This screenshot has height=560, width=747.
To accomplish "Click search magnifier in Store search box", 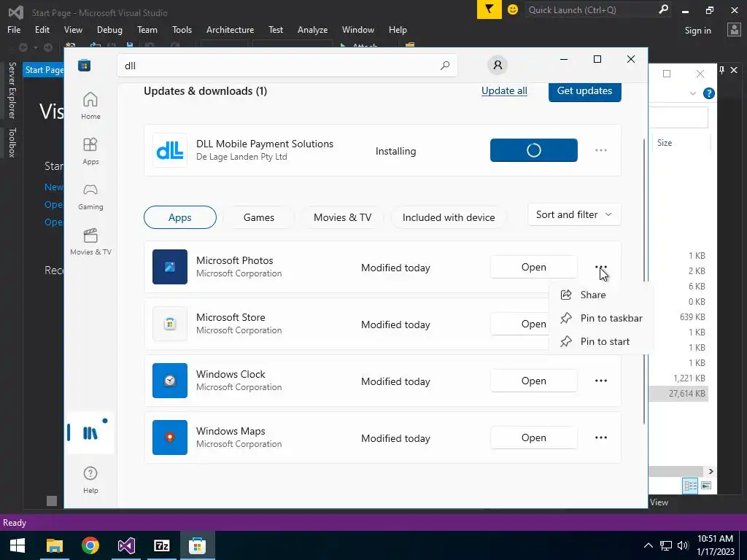I will 445,65.
